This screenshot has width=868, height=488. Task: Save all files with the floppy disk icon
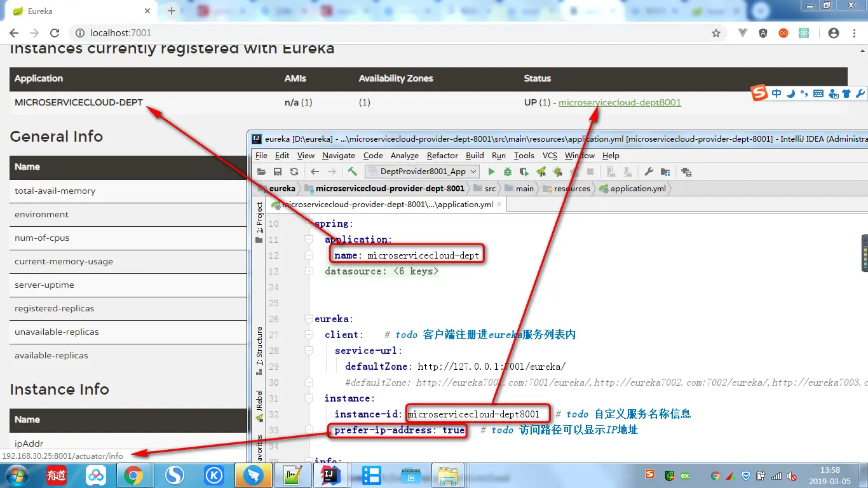click(278, 172)
